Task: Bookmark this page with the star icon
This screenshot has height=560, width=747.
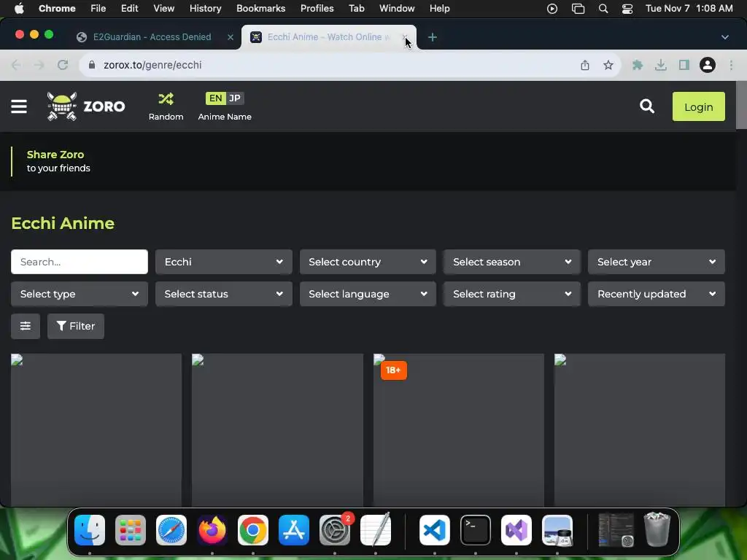Action: 608,65
